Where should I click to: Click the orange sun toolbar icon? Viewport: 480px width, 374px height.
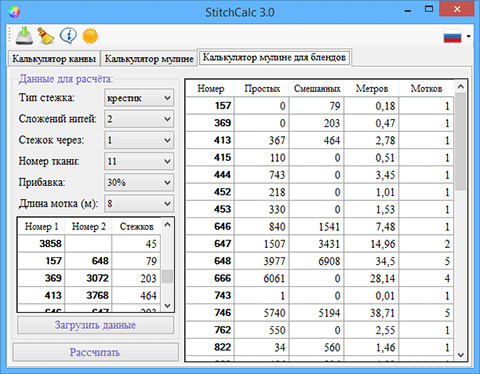click(90, 36)
